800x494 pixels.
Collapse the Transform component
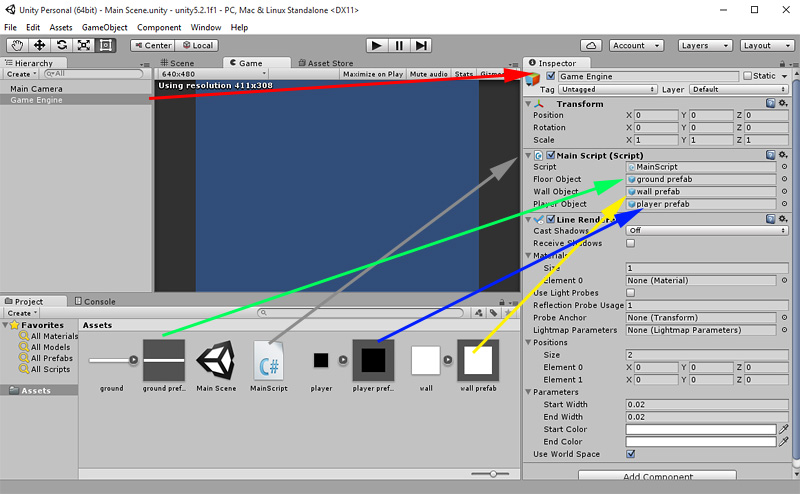point(529,104)
